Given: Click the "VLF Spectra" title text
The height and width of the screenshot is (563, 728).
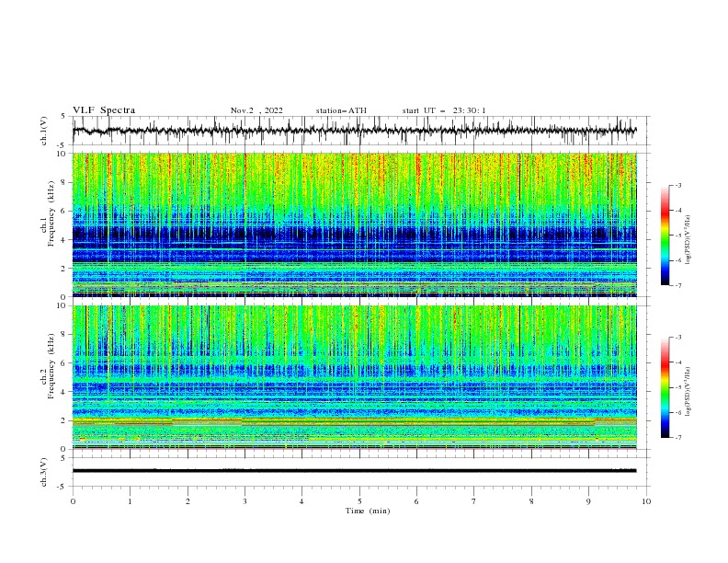Looking at the screenshot, I should 104,110.
